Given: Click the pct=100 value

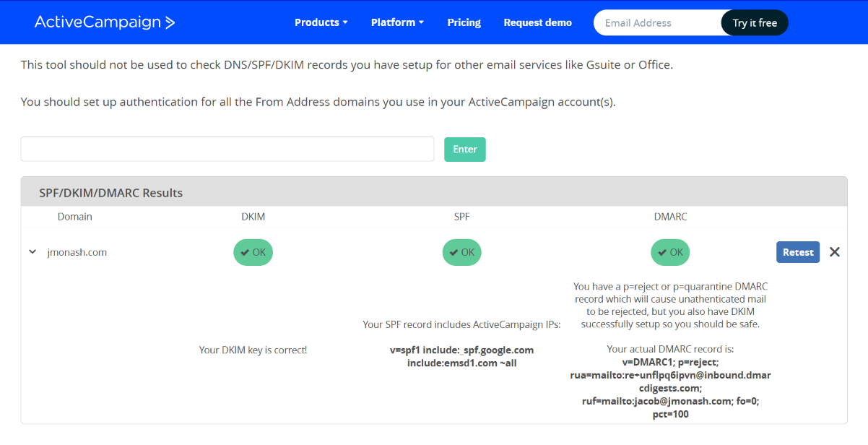Looking at the screenshot, I should (670, 414).
